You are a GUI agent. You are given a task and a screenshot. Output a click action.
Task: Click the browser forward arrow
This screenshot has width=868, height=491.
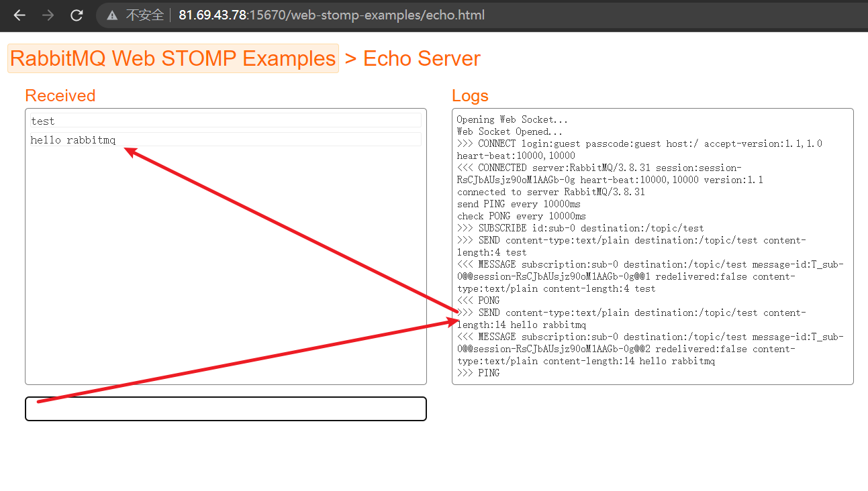[48, 15]
